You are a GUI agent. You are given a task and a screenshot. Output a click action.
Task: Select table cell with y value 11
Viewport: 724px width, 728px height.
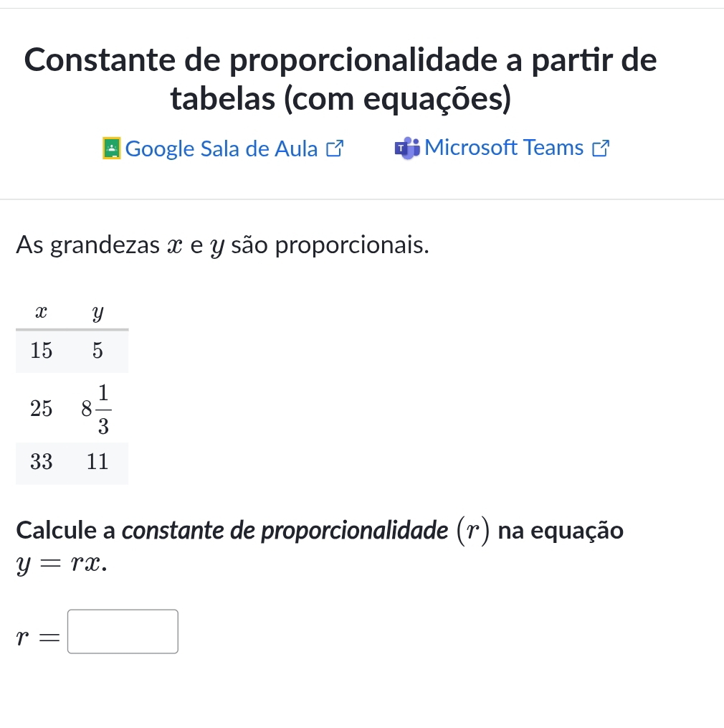(97, 463)
